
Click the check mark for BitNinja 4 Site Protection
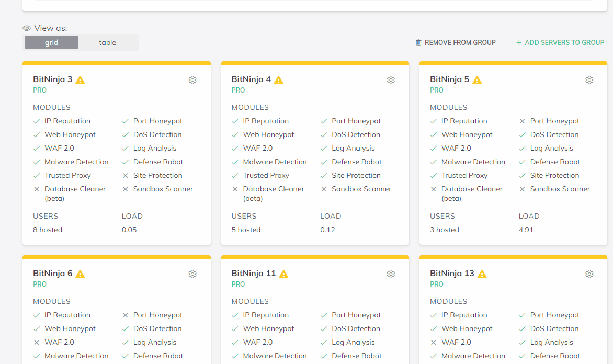tap(324, 176)
